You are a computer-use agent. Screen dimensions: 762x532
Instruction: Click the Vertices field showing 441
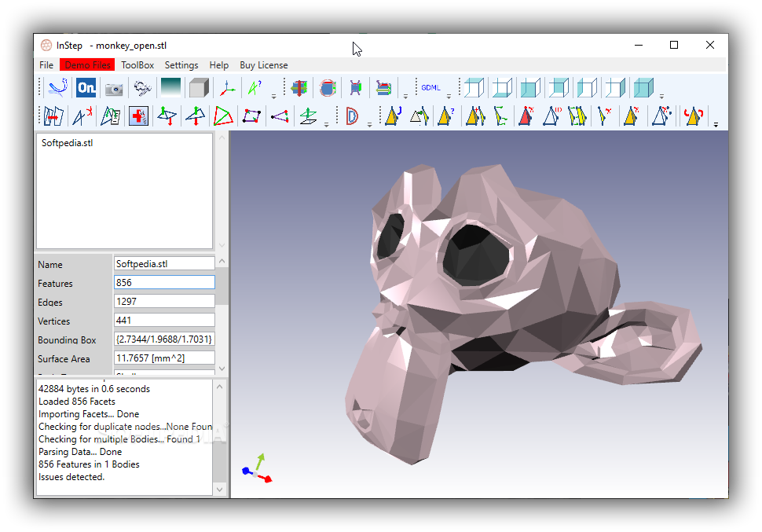(x=164, y=321)
